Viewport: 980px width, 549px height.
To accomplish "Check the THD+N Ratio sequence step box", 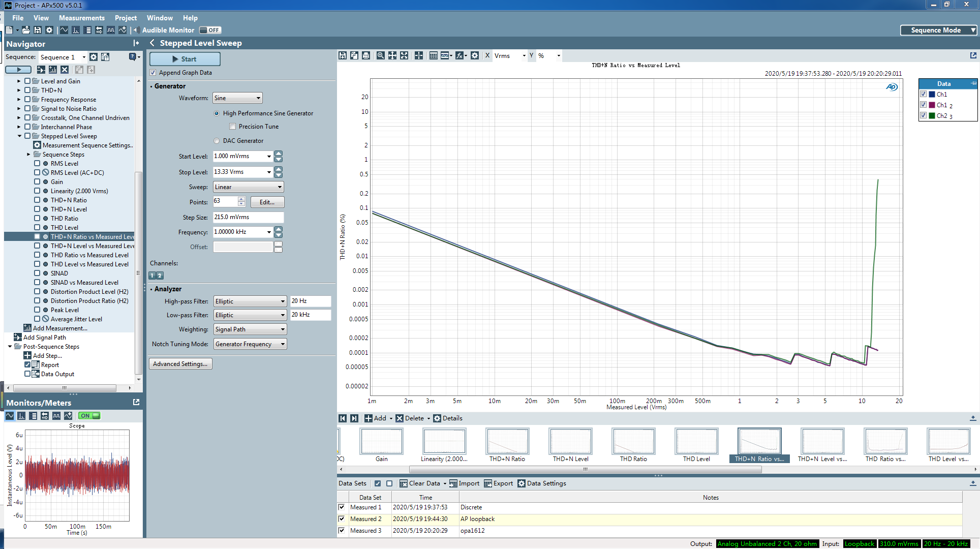I will (x=37, y=200).
